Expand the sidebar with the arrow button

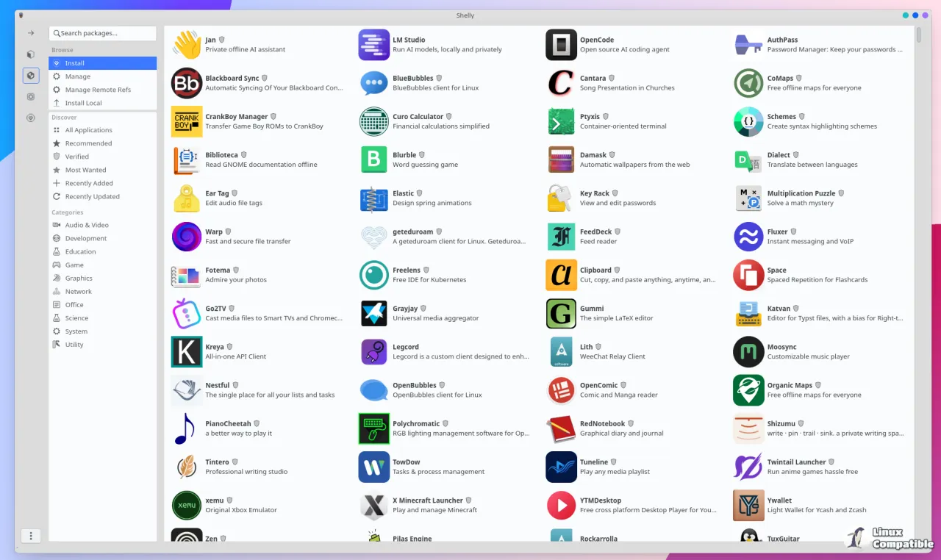click(x=31, y=33)
